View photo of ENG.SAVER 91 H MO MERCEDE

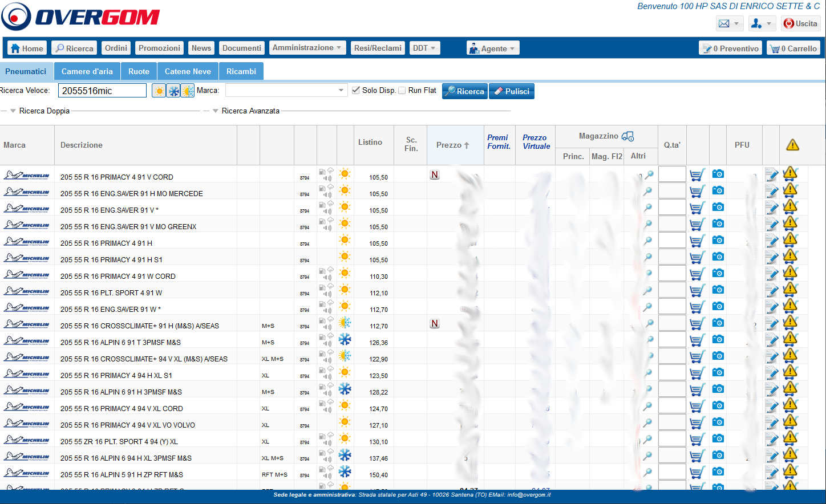[718, 190]
